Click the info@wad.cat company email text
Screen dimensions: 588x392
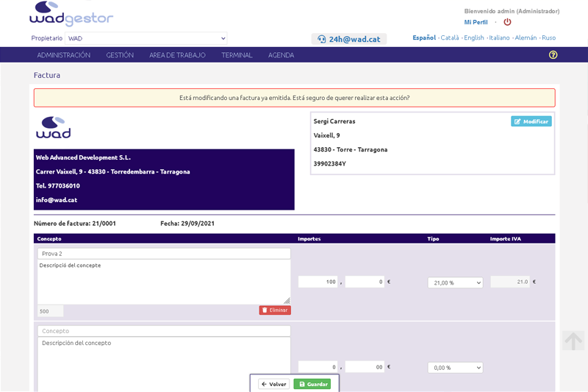(57, 200)
